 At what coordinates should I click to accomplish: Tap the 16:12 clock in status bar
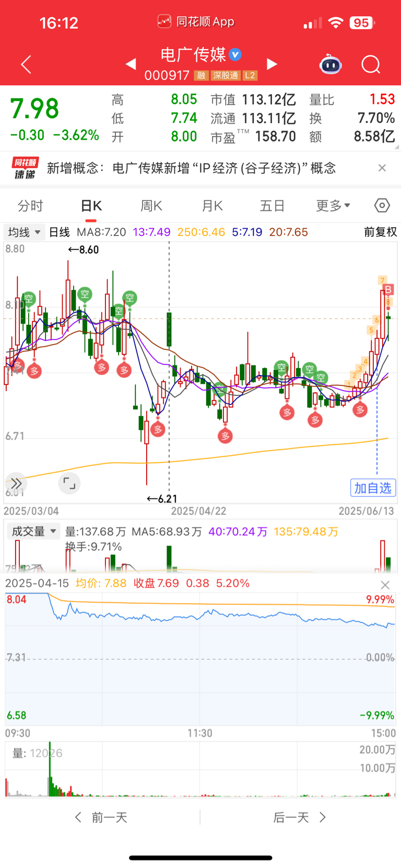[58, 23]
